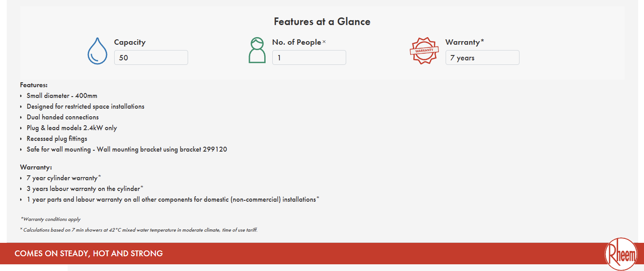Viewport: 644px width, 271px height.
Task: Click the 7 year cylinder warranty line
Action: [62, 178]
